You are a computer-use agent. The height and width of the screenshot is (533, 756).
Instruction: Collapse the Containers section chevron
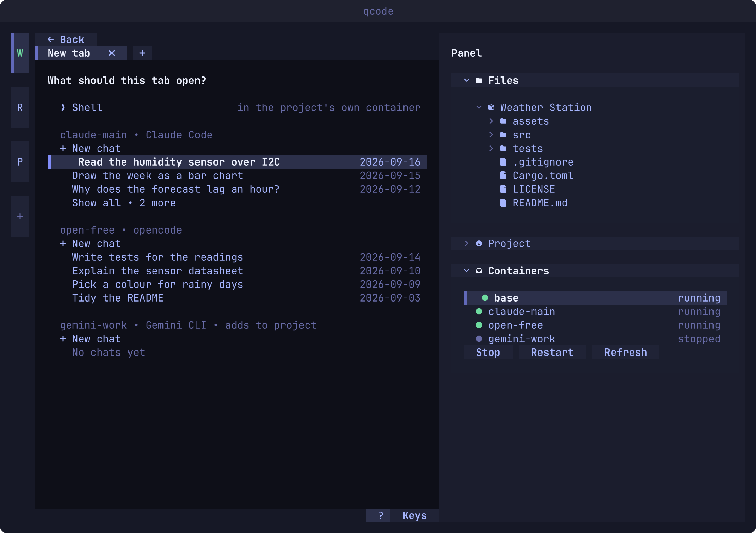point(467,271)
